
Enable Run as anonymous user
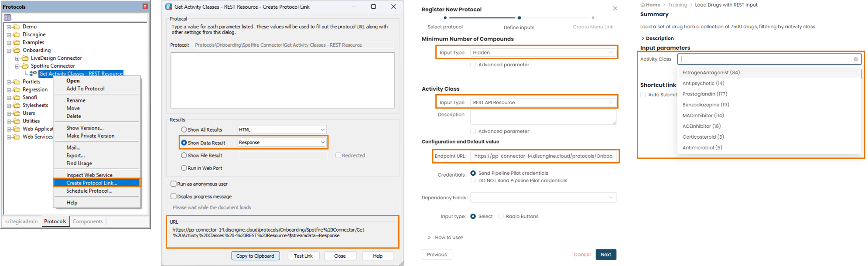[174, 184]
